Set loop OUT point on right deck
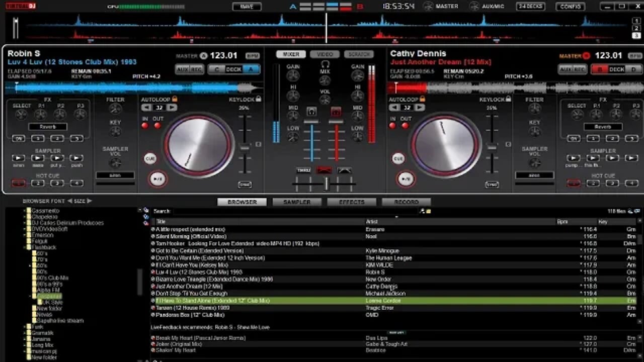The height and width of the screenshot is (362, 644). 405,126
